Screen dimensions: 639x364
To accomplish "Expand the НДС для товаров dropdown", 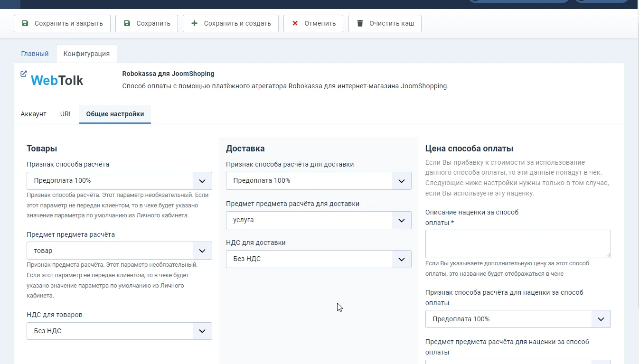I will click(119, 331).
